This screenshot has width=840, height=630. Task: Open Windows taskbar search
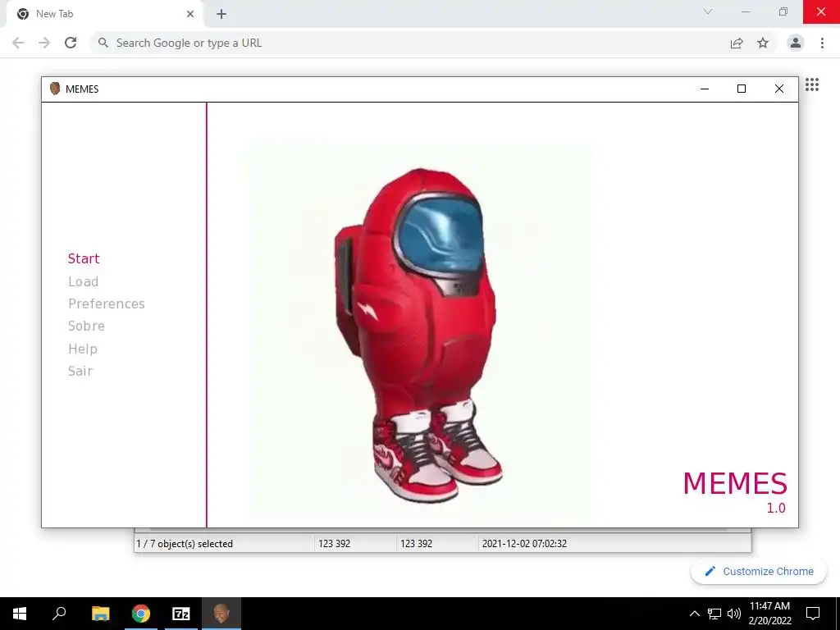[59, 614]
